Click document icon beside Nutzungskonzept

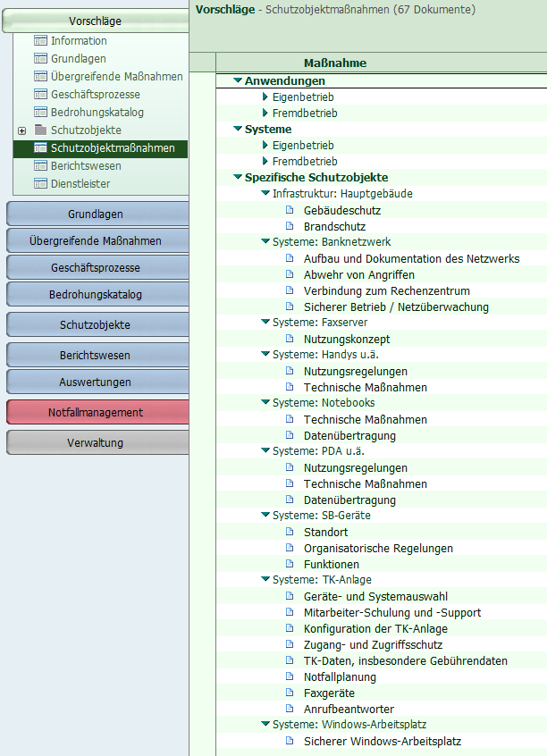[290, 339]
